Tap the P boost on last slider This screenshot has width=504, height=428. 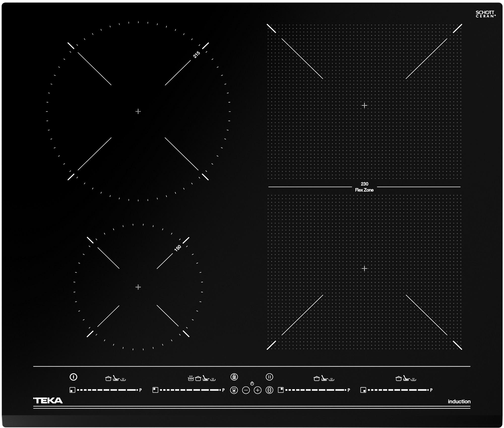click(431, 390)
